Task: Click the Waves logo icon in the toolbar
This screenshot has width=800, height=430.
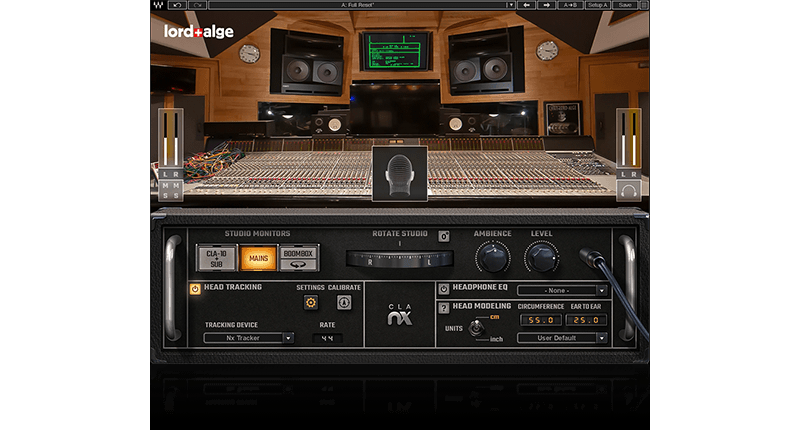Action: (x=158, y=5)
